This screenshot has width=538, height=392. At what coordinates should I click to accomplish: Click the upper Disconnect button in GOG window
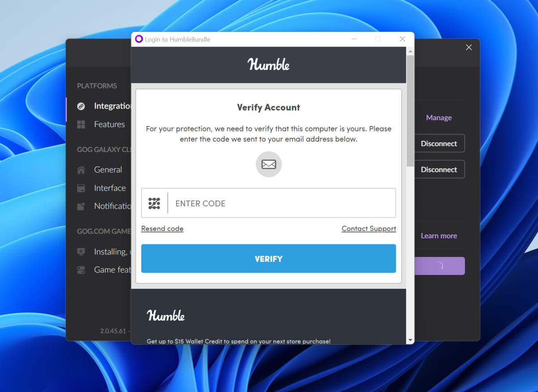pyautogui.click(x=439, y=144)
